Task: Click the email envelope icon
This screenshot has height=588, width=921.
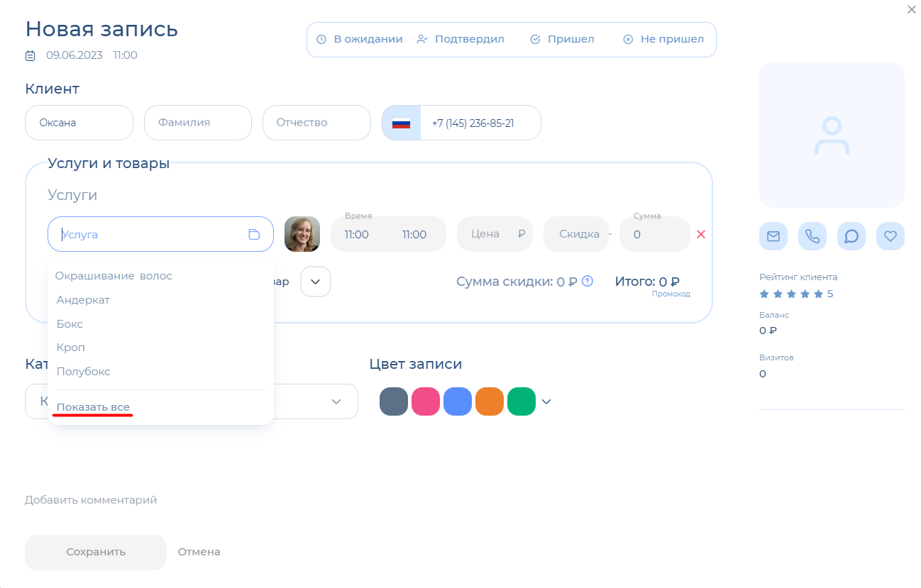Action: tap(773, 236)
